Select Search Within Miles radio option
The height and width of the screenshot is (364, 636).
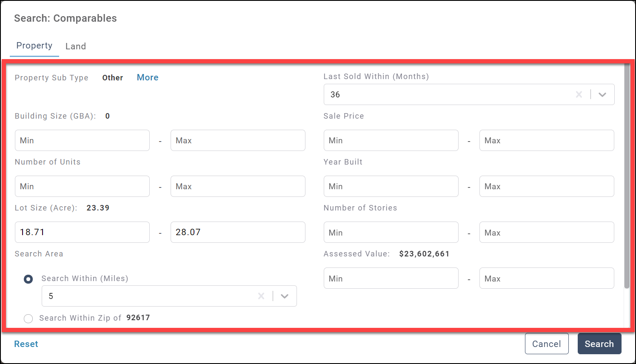pos(29,279)
